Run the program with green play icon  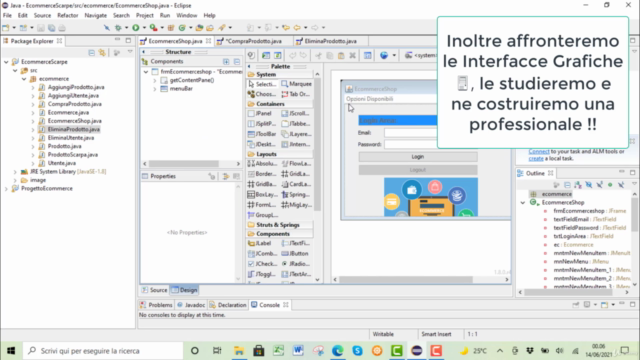tap(136, 28)
